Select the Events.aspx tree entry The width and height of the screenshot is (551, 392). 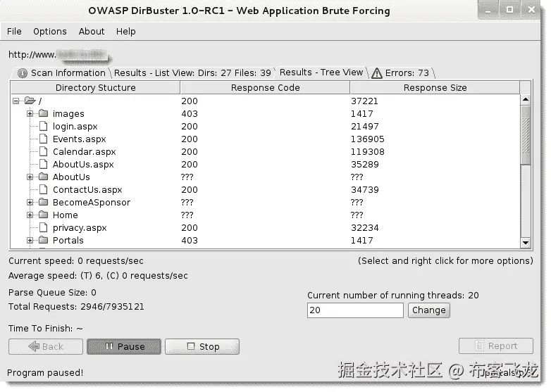[80, 139]
